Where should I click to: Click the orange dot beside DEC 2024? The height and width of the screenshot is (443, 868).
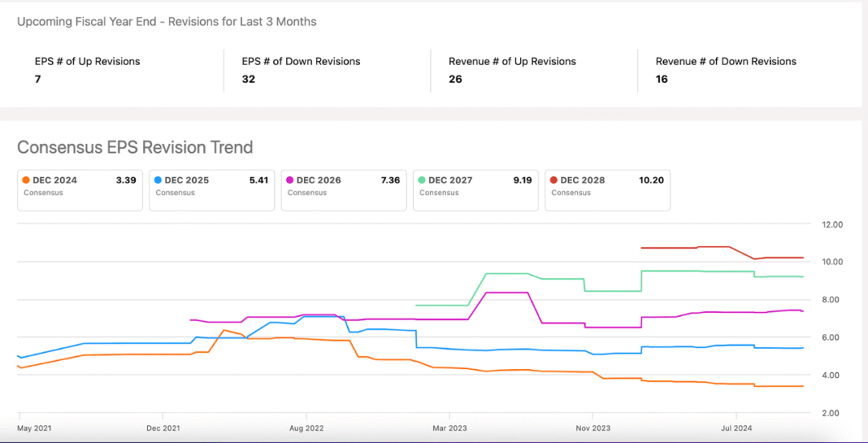pos(27,181)
